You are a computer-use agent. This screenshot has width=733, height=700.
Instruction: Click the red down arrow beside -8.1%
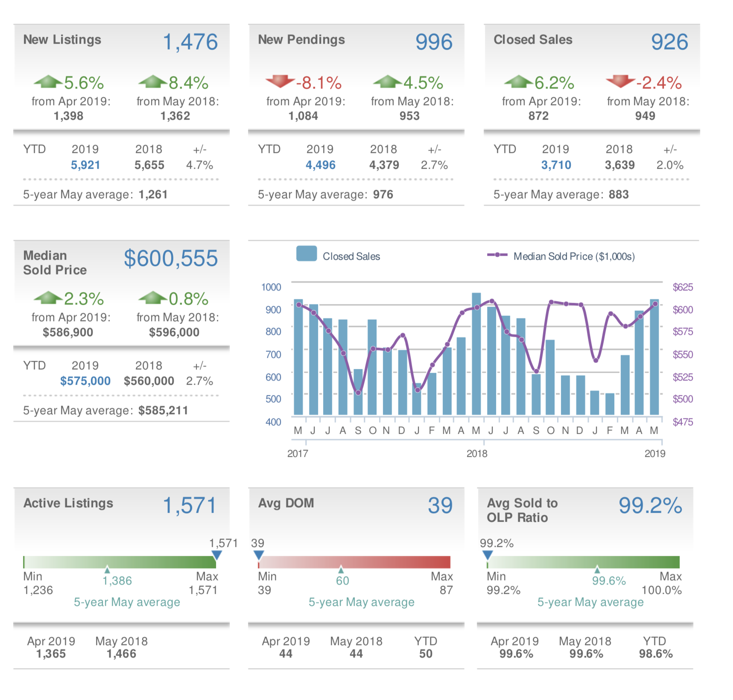click(x=280, y=81)
